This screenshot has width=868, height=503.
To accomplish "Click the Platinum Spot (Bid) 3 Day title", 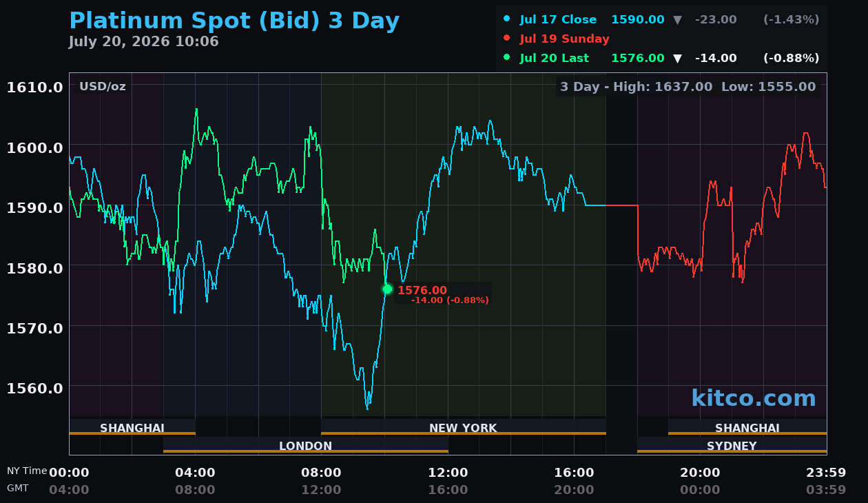I will [x=234, y=21].
